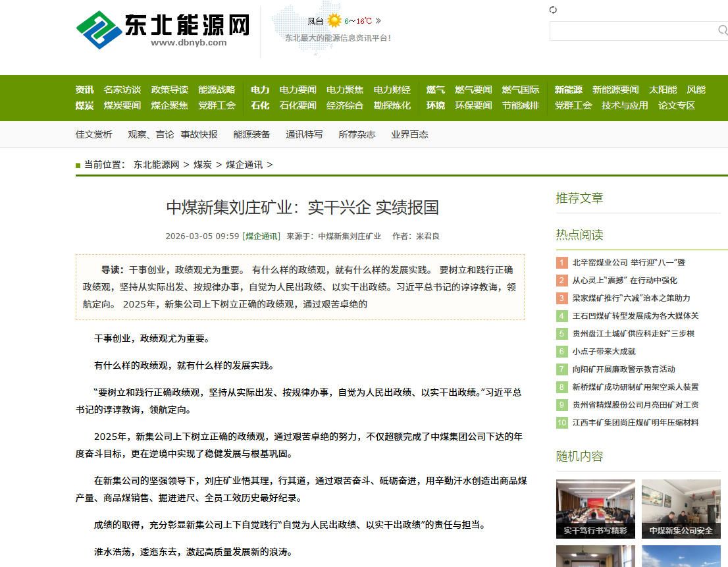Image resolution: width=728 pixels, height=567 pixels.
Task: Select the 佳文赏析 sub-navigation tab
Action: point(93,134)
